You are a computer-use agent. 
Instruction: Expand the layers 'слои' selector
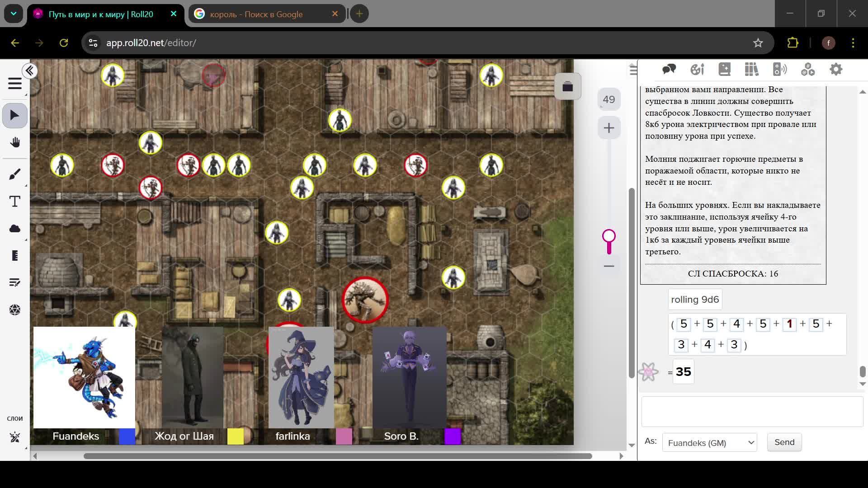click(x=15, y=436)
